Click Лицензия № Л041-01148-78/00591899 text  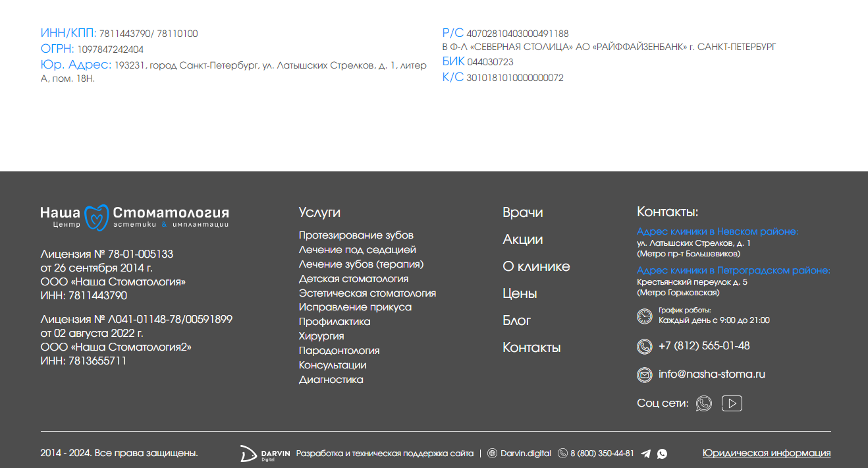[136, 319]
